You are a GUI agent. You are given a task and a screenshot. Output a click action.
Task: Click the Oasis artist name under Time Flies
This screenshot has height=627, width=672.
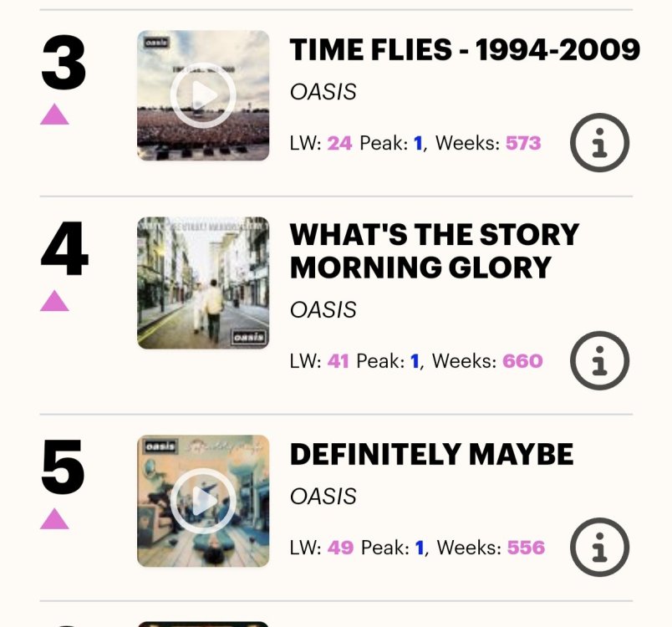click(x=323, y=92)
